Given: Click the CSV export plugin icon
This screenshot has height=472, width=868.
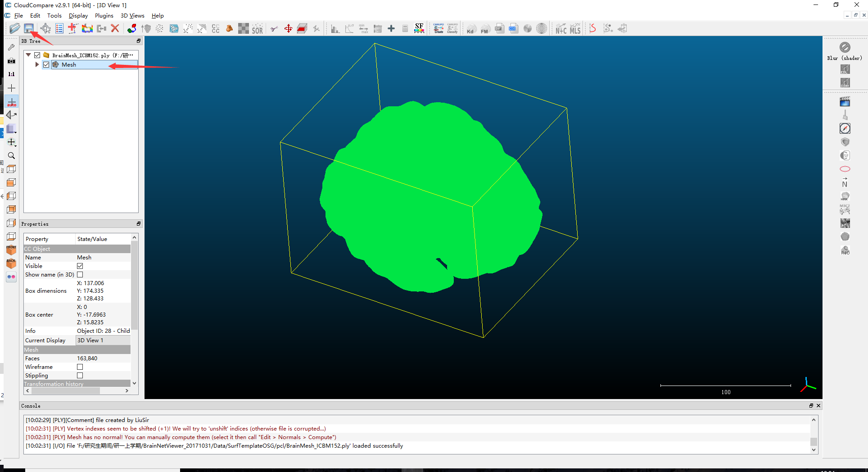Looking at the screenshot, I should point(513,28).
